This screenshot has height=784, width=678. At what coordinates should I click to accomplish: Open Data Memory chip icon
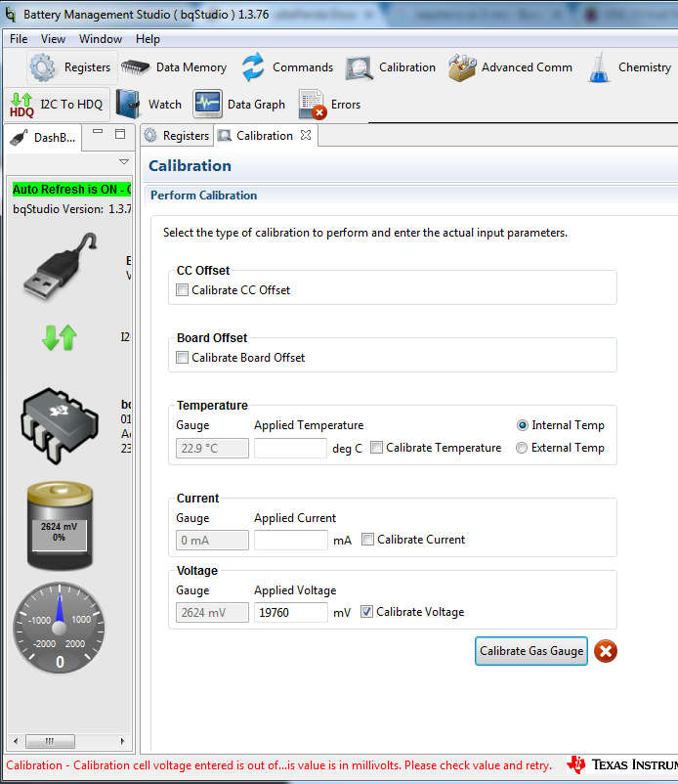point(135,67)
